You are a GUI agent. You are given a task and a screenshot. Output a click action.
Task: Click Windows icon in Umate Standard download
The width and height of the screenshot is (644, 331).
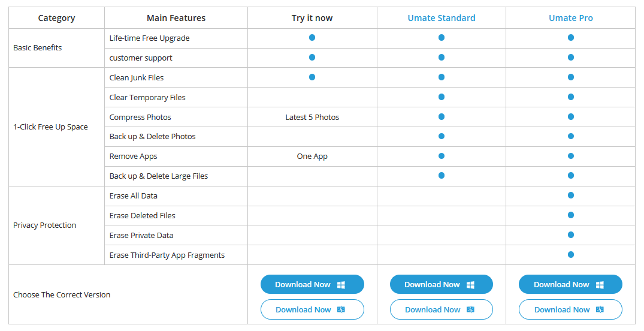(x=470, y=285)
